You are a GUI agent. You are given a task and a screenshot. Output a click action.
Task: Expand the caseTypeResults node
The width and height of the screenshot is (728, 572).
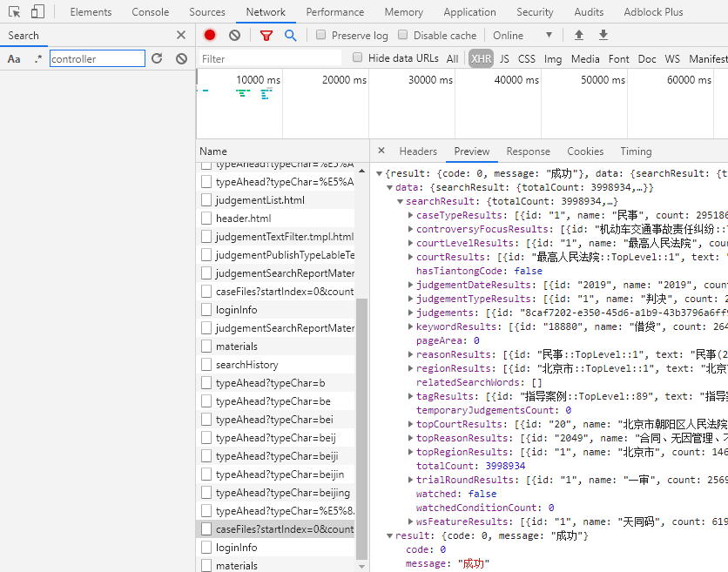tap(411, 215)
